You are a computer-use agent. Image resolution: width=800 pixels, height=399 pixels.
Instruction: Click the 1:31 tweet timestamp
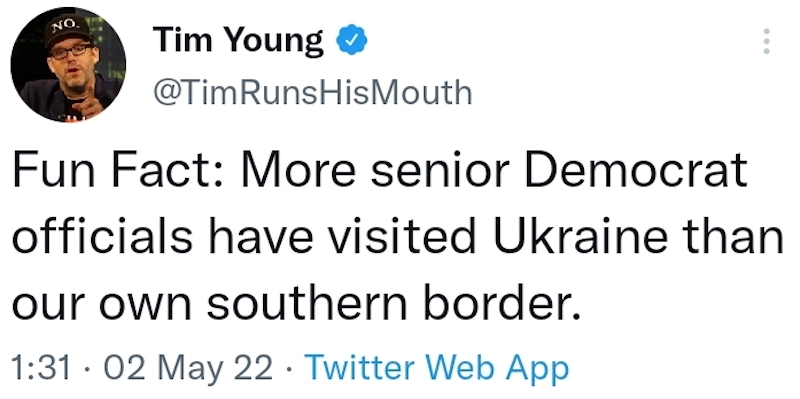[41, 368]
